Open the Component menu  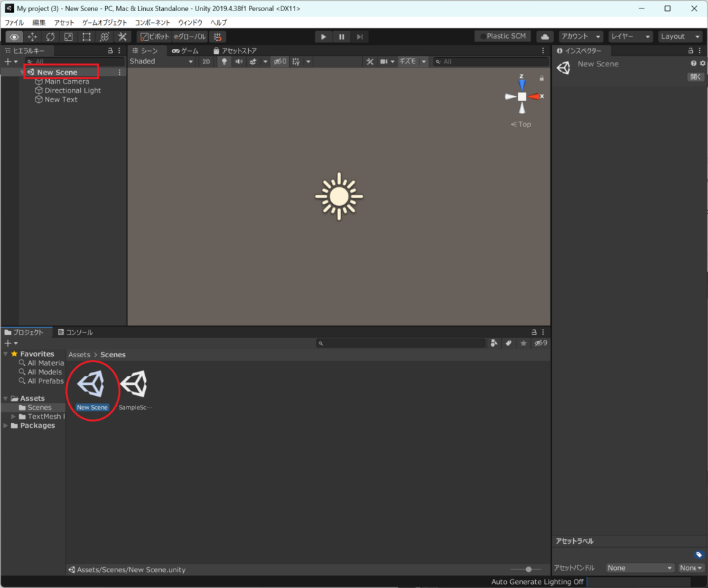153,23
